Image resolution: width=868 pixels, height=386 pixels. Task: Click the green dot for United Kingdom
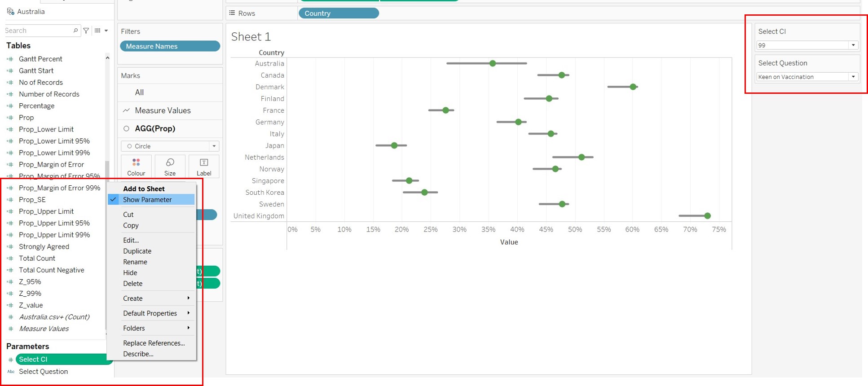coord(707,216)
